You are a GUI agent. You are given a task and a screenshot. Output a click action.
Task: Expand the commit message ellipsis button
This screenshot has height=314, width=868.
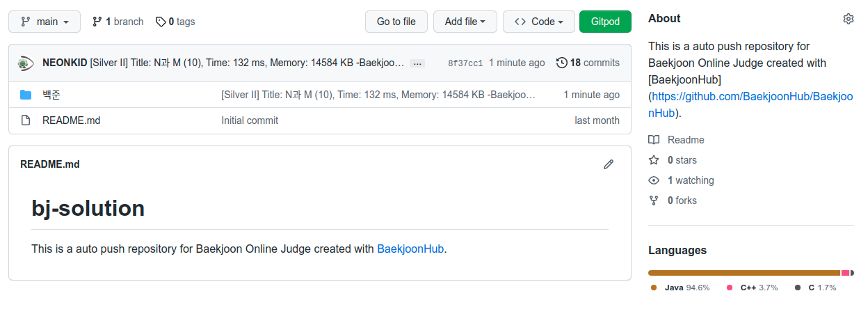[417, 63]
